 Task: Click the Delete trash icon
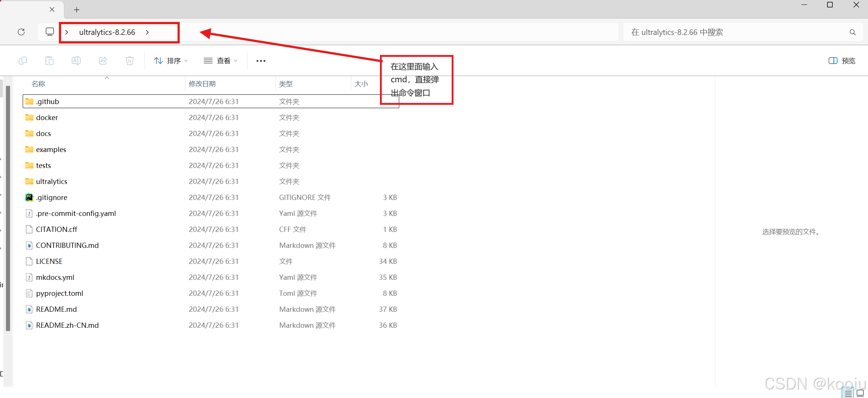[x=130, y=61]
